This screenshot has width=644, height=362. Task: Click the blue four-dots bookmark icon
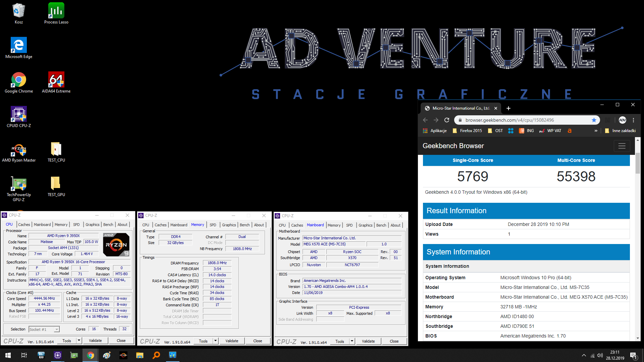511,131
